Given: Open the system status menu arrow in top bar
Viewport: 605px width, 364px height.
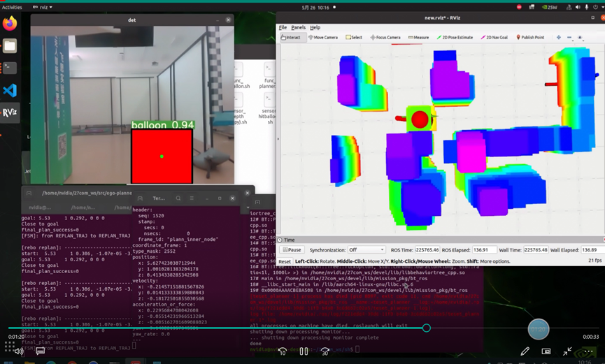Looking at the screenshot, I should click(x=598, y=7).
